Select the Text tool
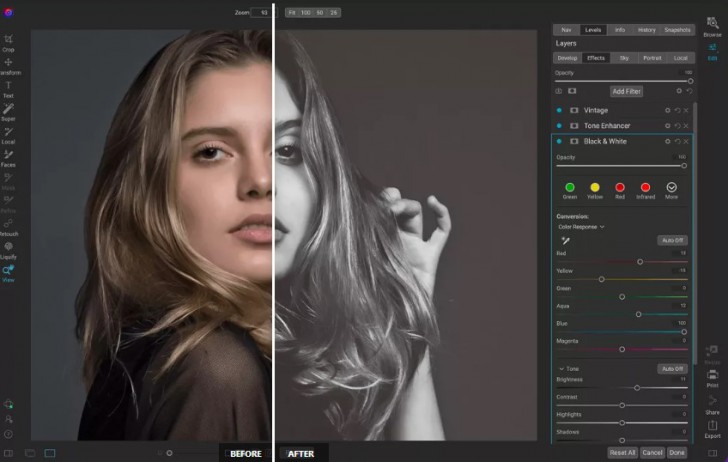 (x=8, y=89)
